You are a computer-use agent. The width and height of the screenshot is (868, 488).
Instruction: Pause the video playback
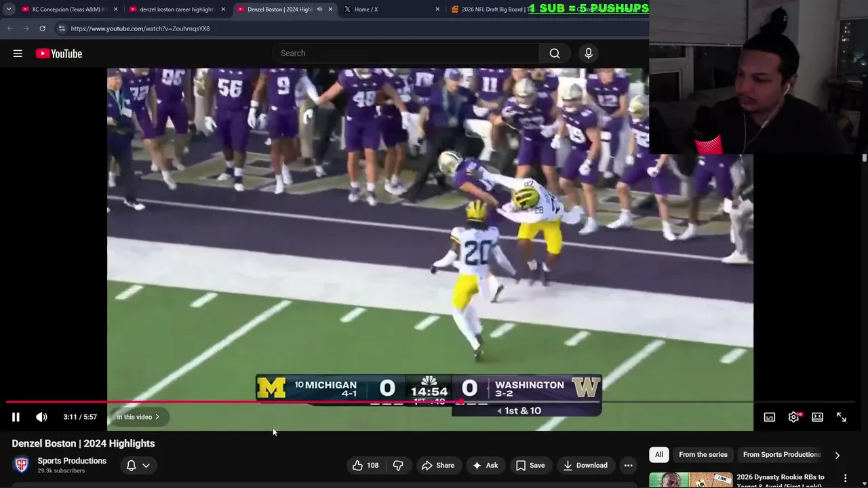coord(16,417)
